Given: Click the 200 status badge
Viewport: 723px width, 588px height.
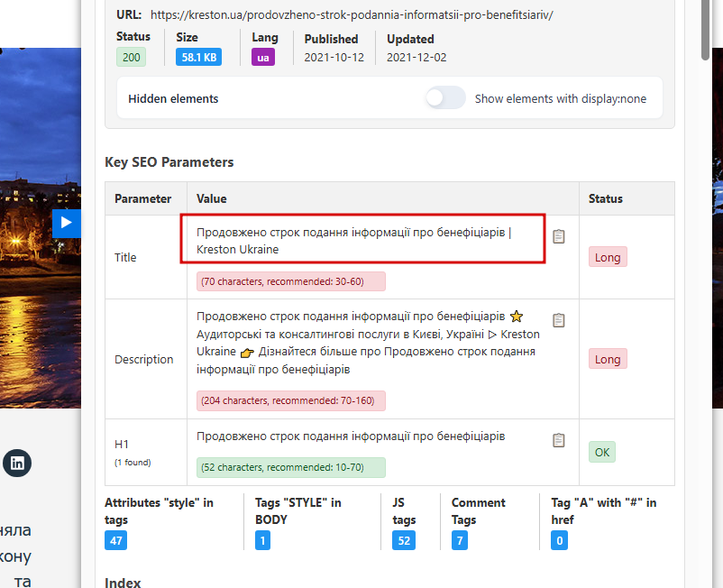Looking at the screenshot, I should [x=132, y=57].
